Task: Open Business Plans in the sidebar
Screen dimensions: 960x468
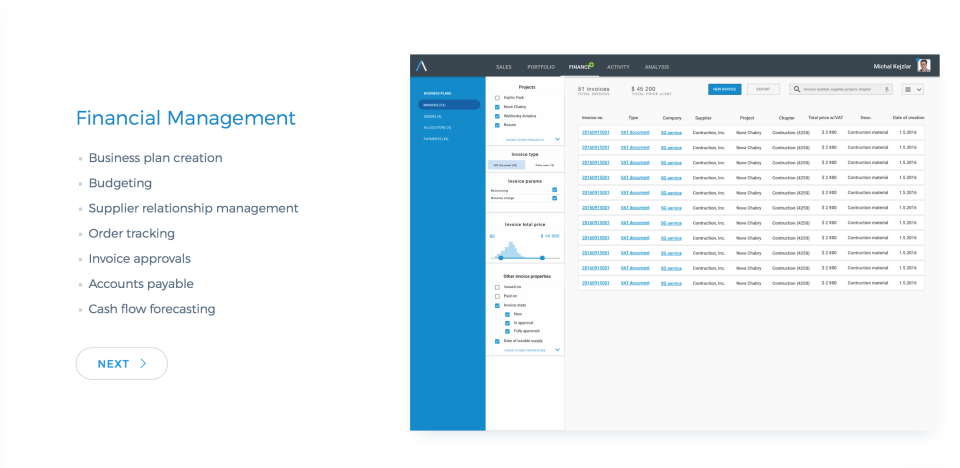Action: (437, 93)
